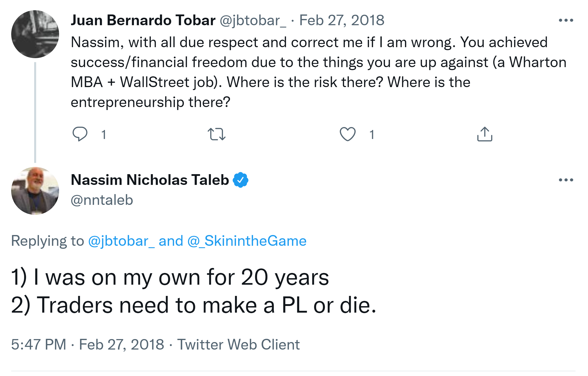Open Nassim Taleb's profile picture
This screenshot has height=376, width=588.
pos(35,191)
